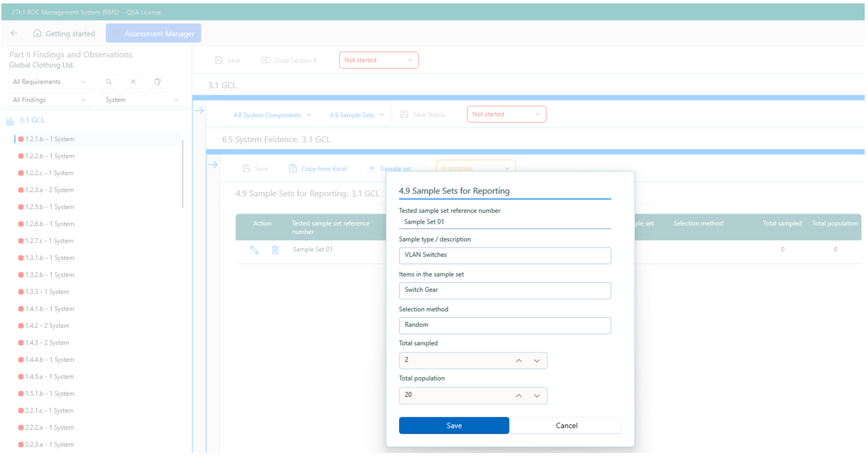Viewport: 868px width, 459px height.
Task: Open the Getting started tab
Action: (x=64, y=33)
